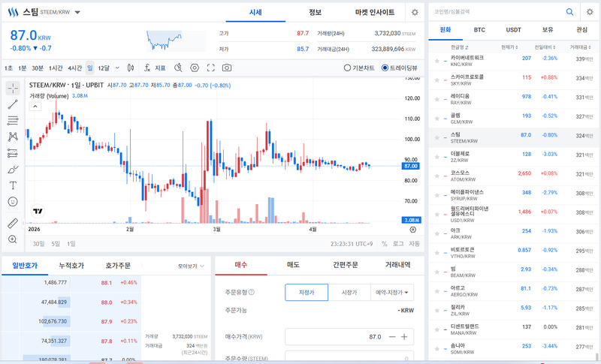Open the STEEM/KRW market selector dropdown

click(x=77, y=13)
